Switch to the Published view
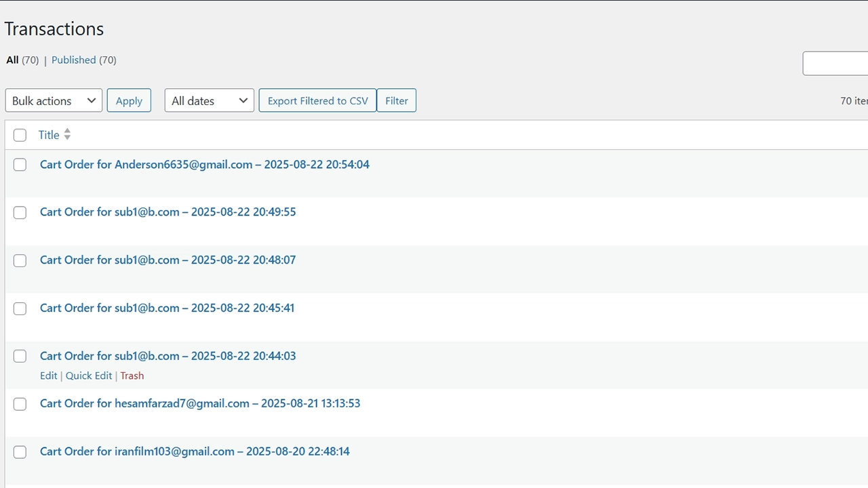The image size is (868, 488). click(x=73, y=60)
